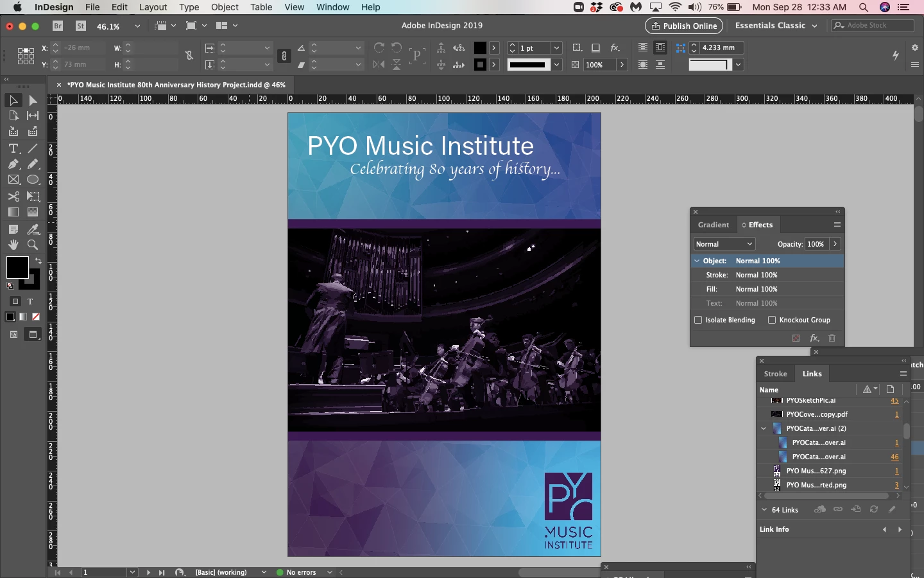Open the stroke style dropdown

tap(556, 65)
